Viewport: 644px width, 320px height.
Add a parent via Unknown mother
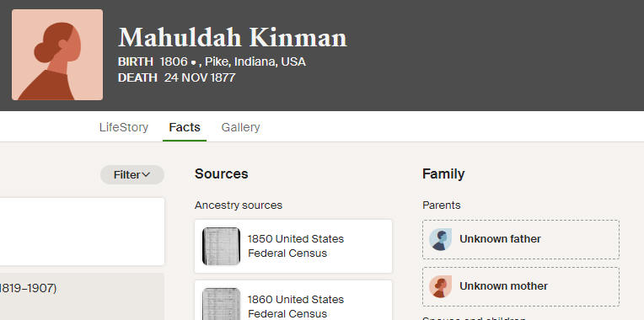521,286
